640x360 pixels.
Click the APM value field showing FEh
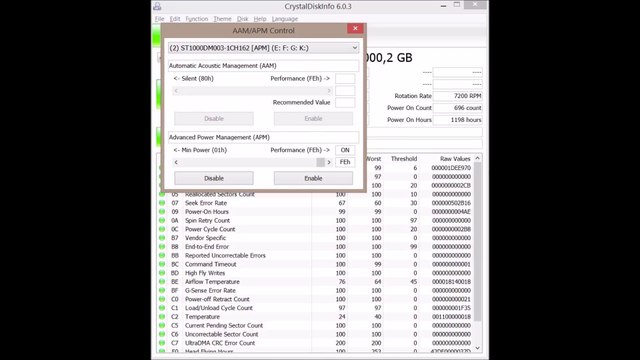(345, 162)
